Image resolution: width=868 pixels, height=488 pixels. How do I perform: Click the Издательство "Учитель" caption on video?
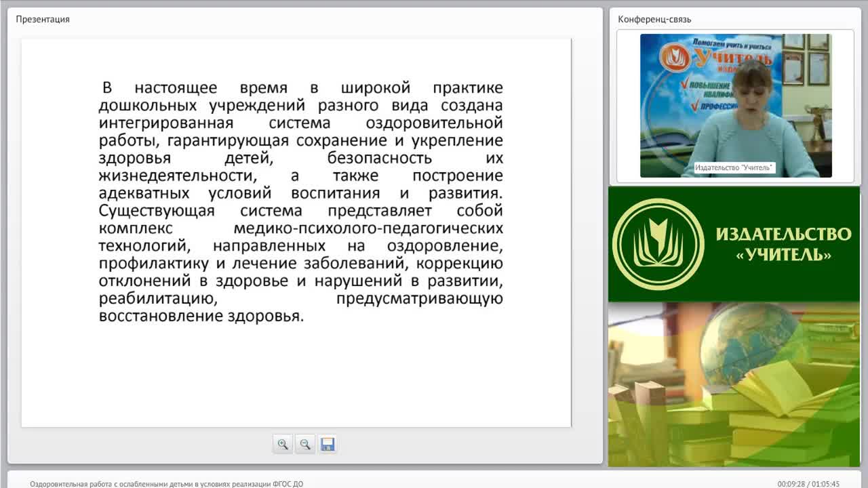tap(734, 167)
